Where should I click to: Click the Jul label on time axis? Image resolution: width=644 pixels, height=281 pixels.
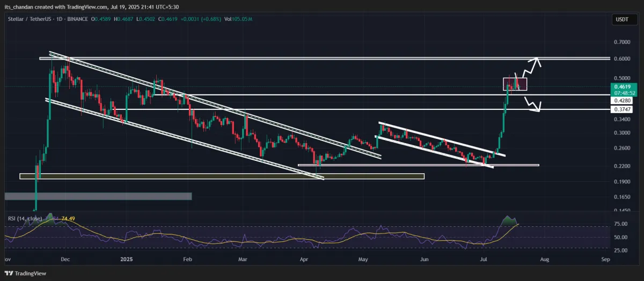[484, 259]
